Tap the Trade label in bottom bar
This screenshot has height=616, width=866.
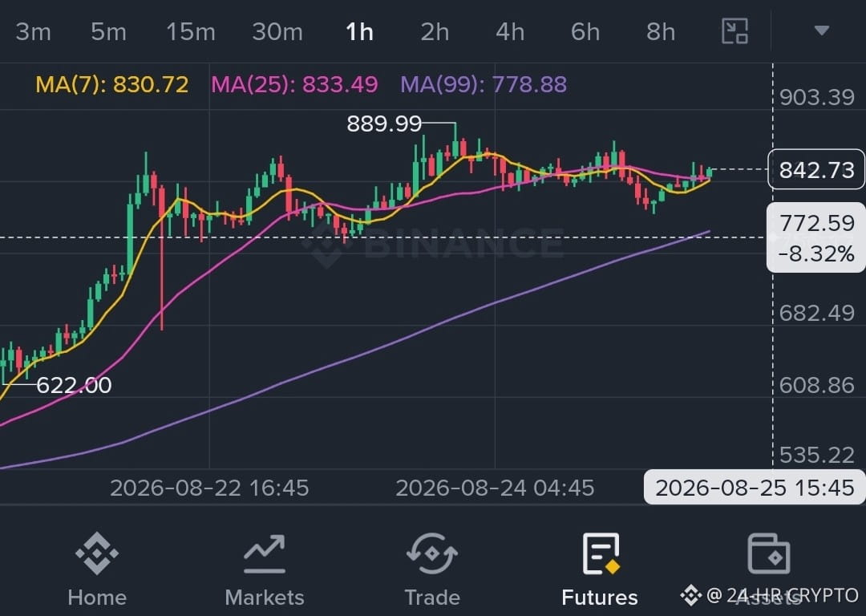click(432, 598)
